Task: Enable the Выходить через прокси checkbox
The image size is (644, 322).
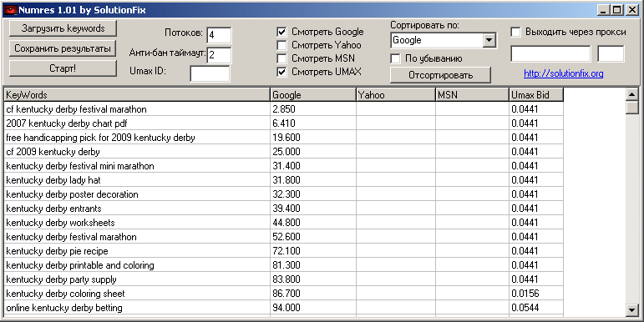Action: (515, 32)
